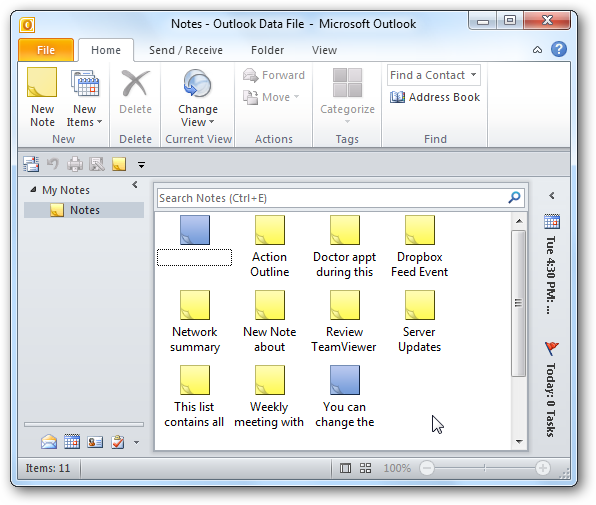Screen dimensions: 596x505
Task: Click the Undo quick access icon
Action: point(52,164)
